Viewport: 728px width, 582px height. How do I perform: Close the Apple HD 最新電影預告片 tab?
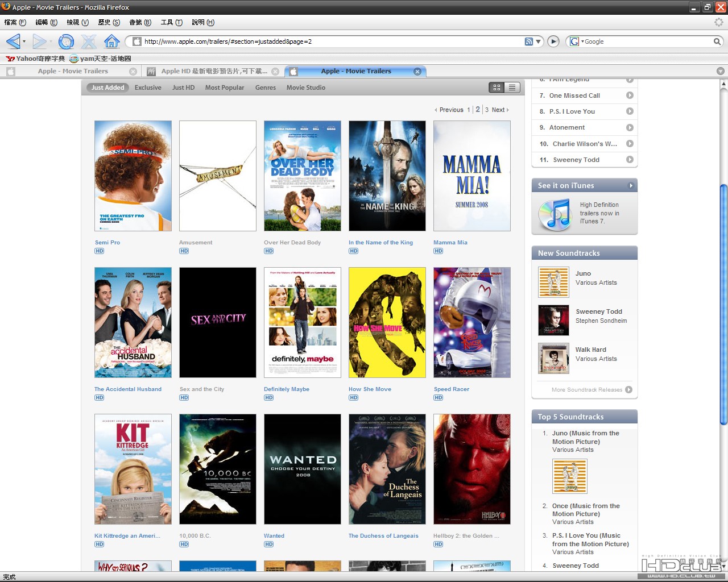tap(275, 72)
